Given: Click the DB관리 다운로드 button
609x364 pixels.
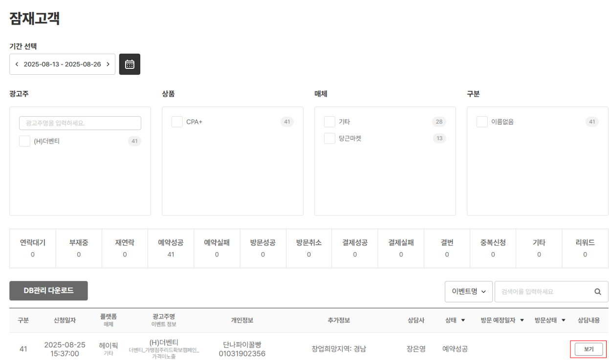Looking at the screenshot, I should [x=48, y=291].
